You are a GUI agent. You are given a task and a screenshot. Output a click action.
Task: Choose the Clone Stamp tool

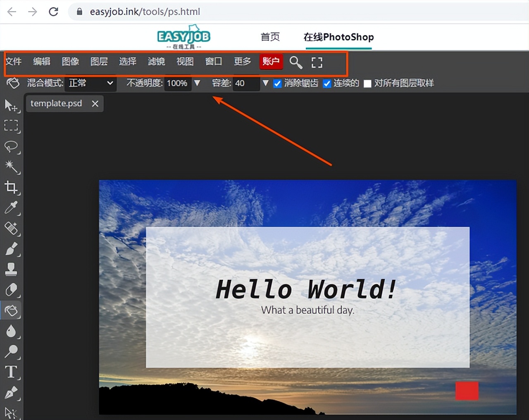click(12, 269)
